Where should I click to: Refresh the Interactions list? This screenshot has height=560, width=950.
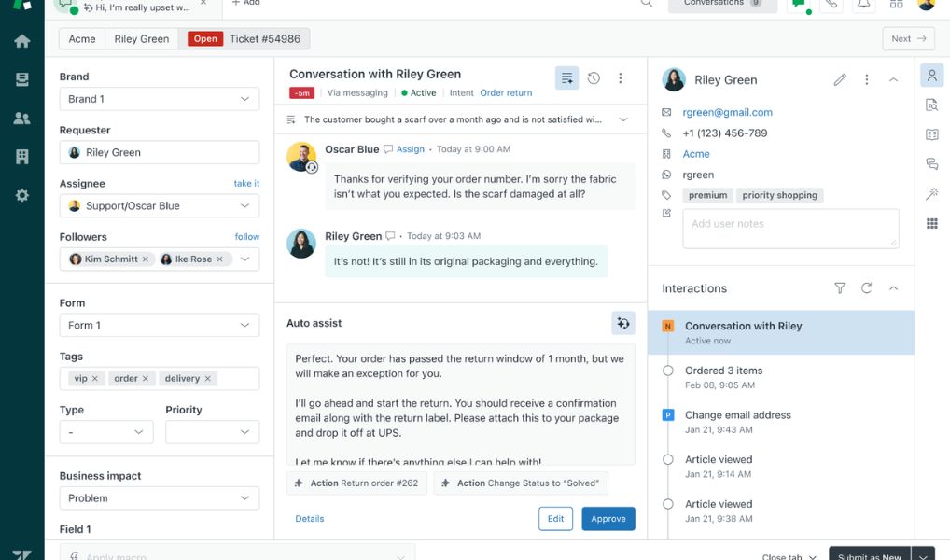point(866,288)
